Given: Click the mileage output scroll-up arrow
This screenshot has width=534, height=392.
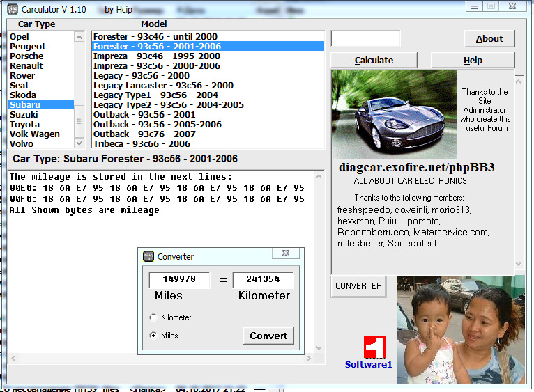Looking at the screenshot, I should pyautogui.click(x=319, y=176).
